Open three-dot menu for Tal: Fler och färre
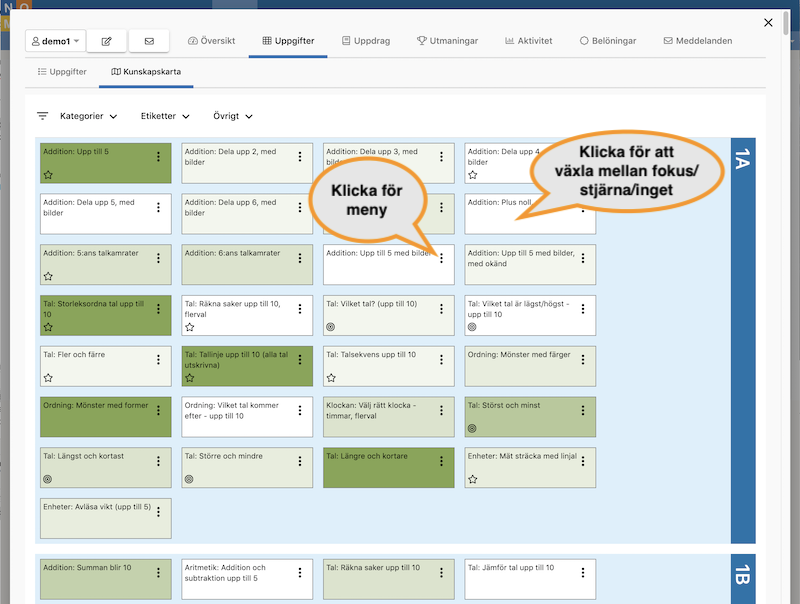The width and height of the screenshot is (800, 604). tap(158, 360)
